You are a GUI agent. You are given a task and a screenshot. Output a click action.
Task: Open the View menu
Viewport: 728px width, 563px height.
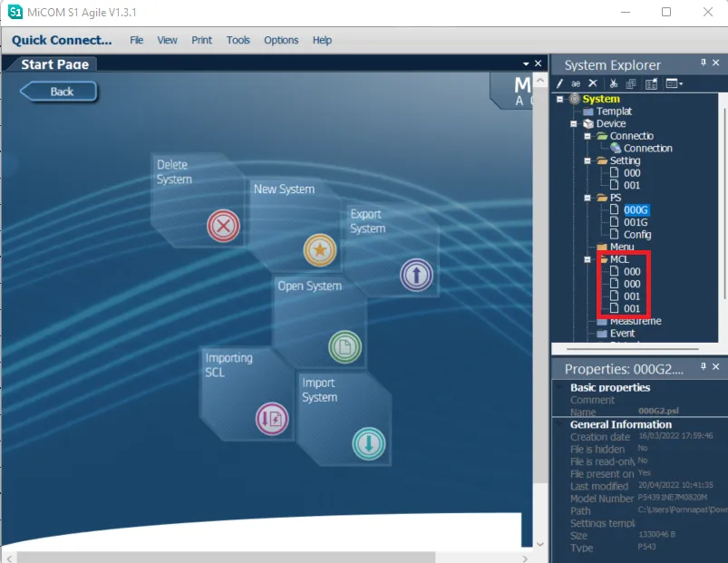point(167,41)
